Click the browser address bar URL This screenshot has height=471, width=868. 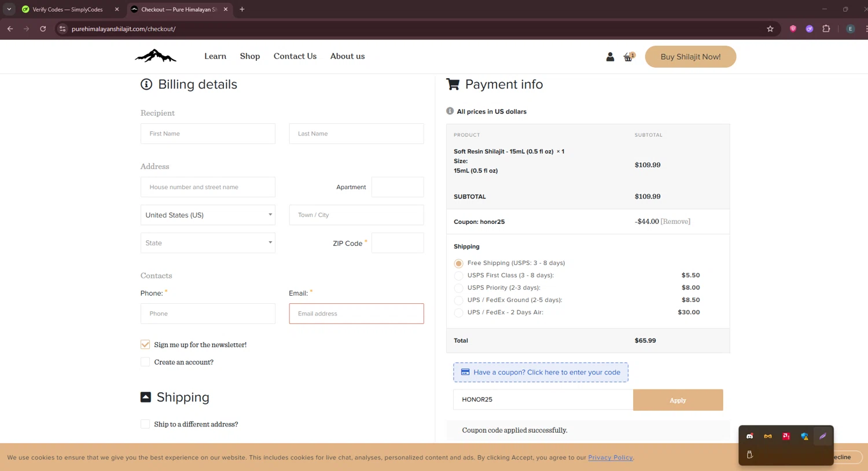124,29
